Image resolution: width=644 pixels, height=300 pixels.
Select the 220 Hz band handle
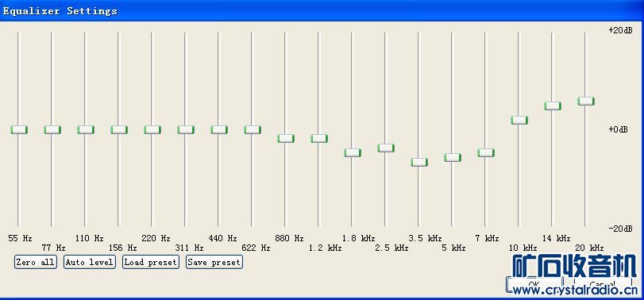152,129
